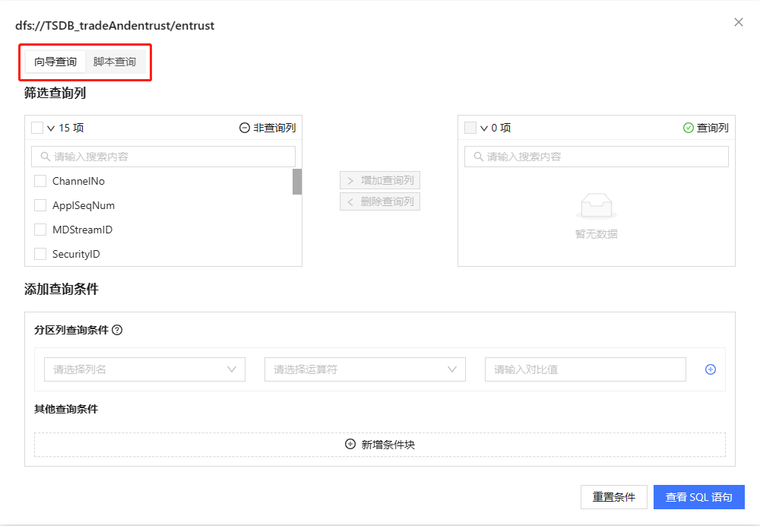Check the SecurityID column

tap(40, 254)
